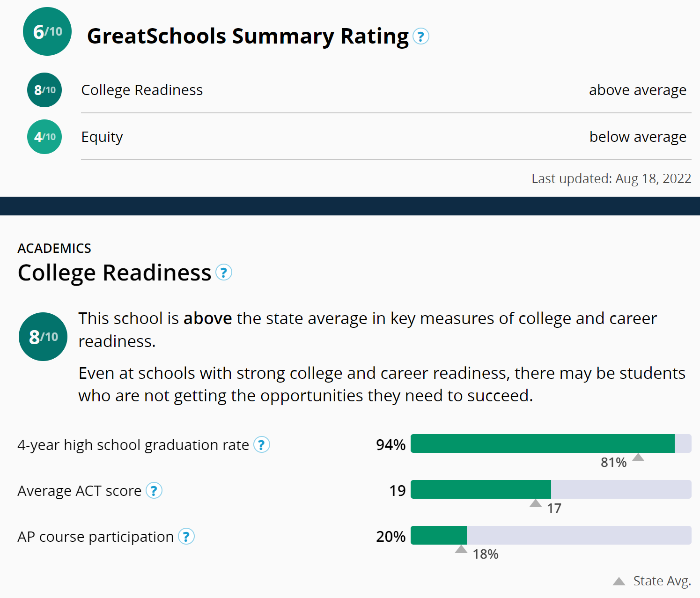The width and height of the screenshot is (700, 598).
Task: Click help icon for 4-year graduation rate
Action: click(261, 445)
